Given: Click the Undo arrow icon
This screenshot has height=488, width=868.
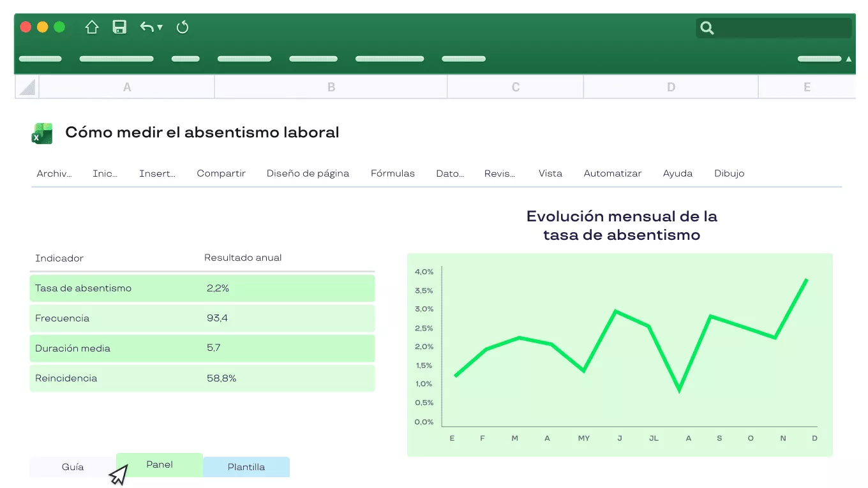Looking at the screenshot, I should (x=147, y=27).
